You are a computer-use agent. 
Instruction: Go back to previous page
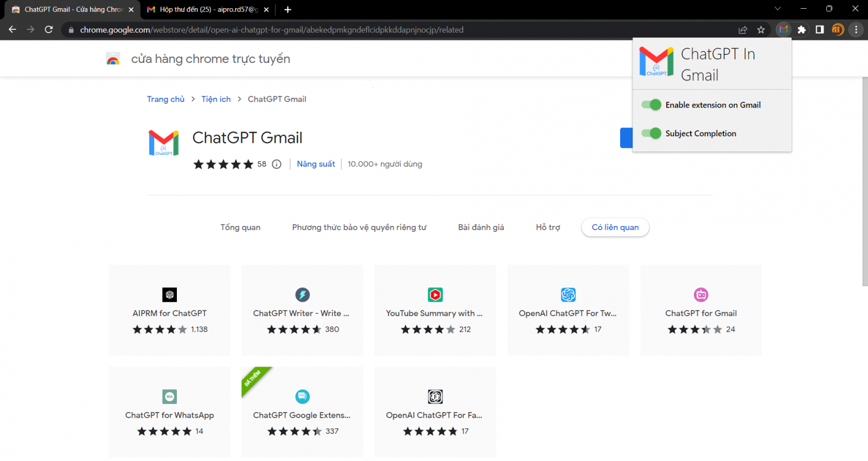click(12, 30)
